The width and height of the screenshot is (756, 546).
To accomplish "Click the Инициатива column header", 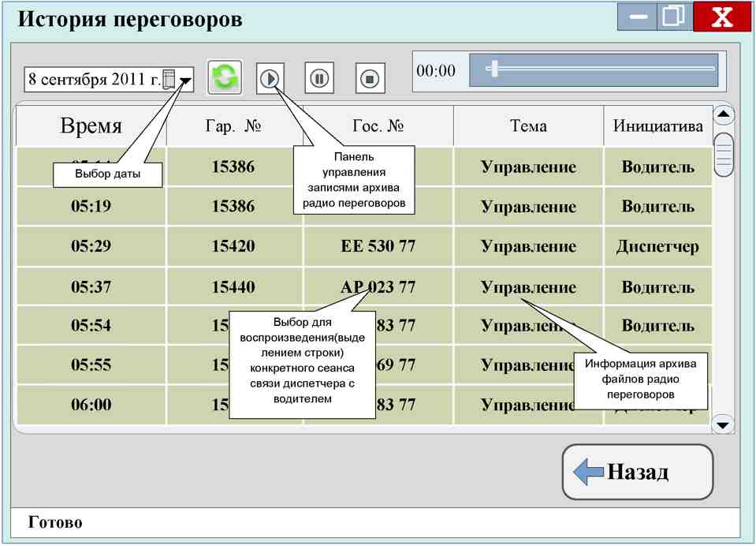I will click(x=658, y=126).
